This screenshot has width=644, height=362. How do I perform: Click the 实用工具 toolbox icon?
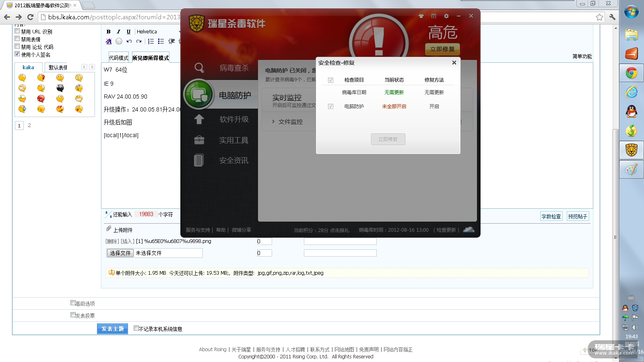199,140
